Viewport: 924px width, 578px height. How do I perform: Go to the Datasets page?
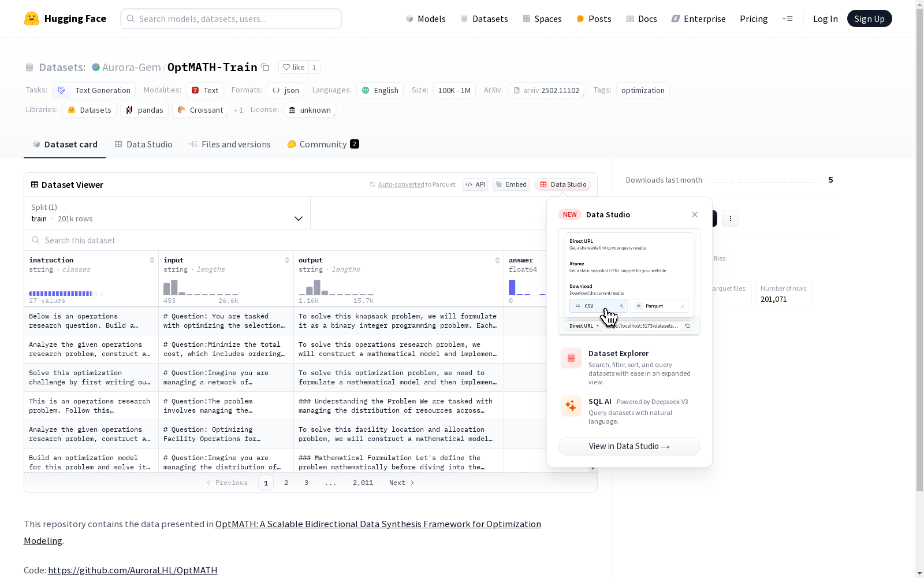tap(484, 18)
